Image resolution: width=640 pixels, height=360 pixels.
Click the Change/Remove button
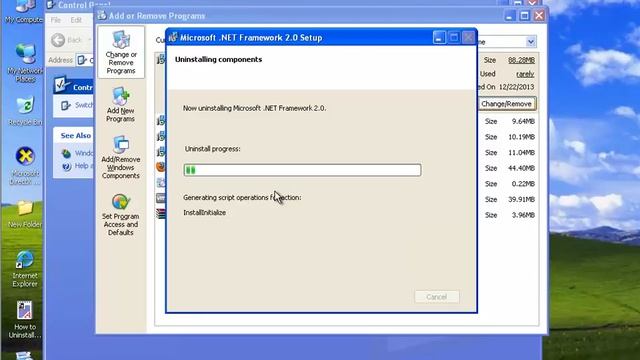507,104
